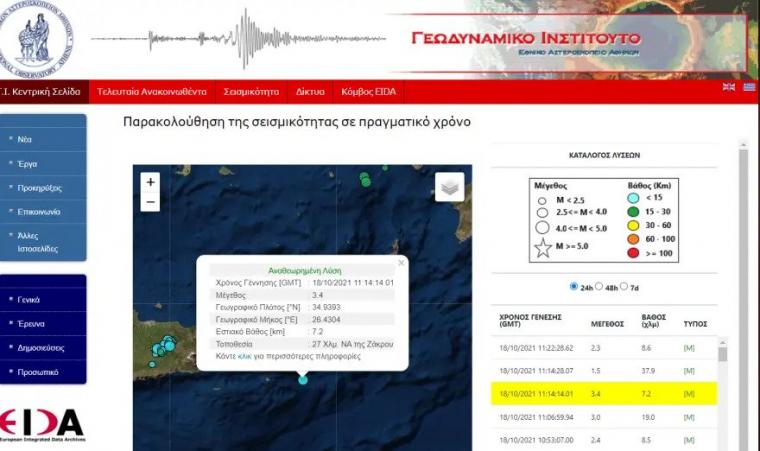
Task: Open the Δίκτυα menu item
Action: 310,92
